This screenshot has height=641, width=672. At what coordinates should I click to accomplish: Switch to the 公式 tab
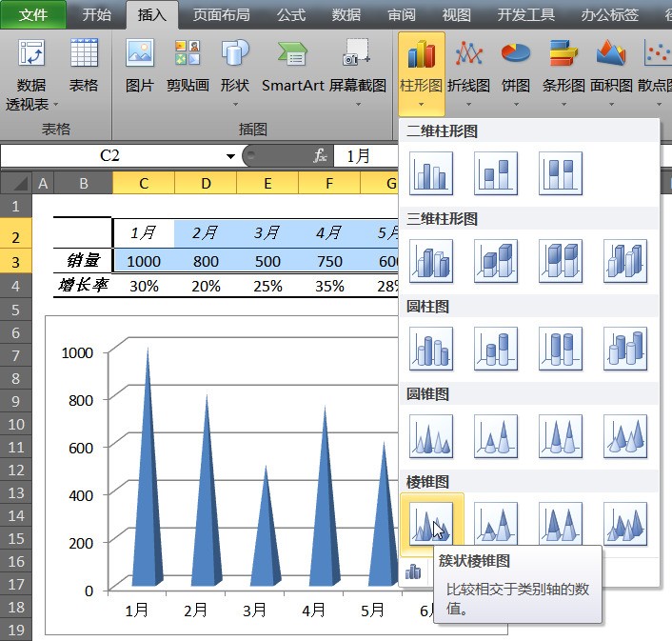pyautogui.click(x=291, y=15)
